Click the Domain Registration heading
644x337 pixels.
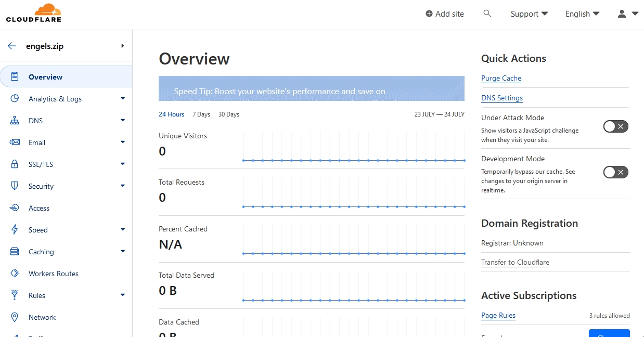(530, 223)
